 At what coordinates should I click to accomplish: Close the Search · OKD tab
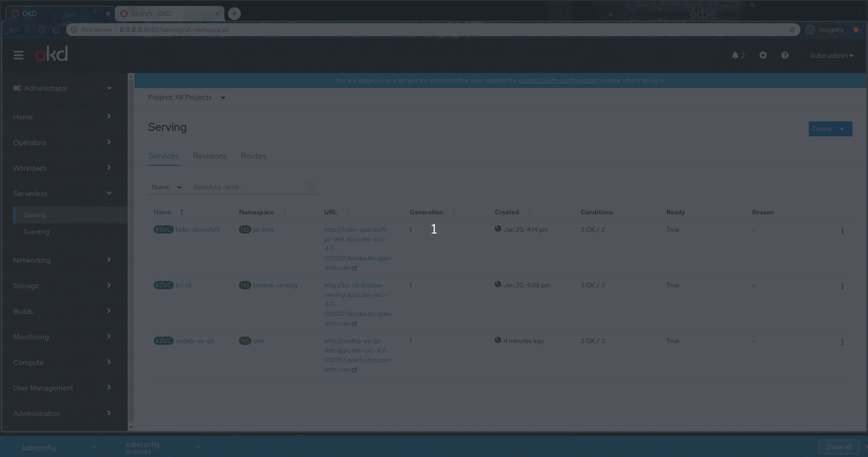(x=217, y=14)
